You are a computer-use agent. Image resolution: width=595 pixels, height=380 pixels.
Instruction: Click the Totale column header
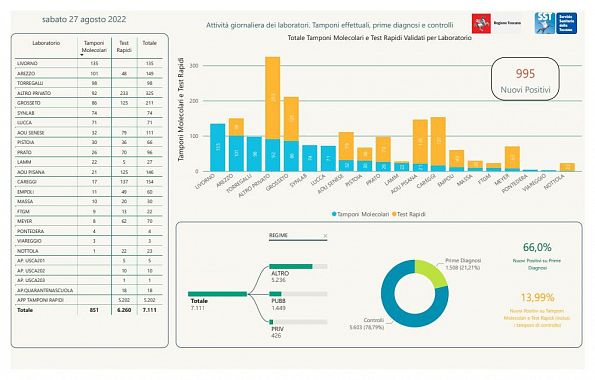(150, 43)
